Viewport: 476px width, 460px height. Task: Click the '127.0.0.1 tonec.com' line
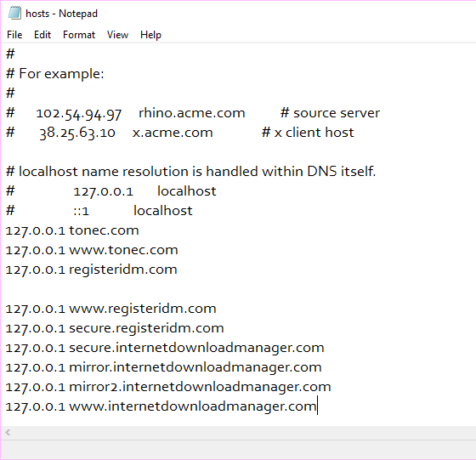[x=72, y=230]
